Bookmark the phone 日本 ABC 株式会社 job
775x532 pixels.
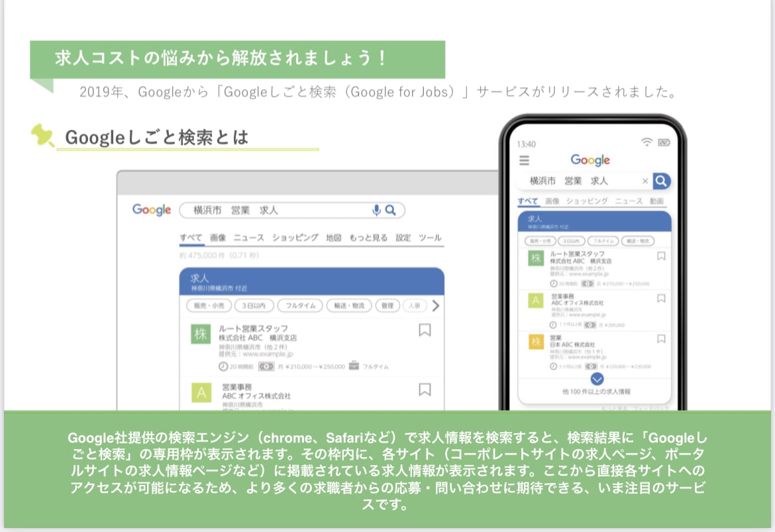coord(661,339)
